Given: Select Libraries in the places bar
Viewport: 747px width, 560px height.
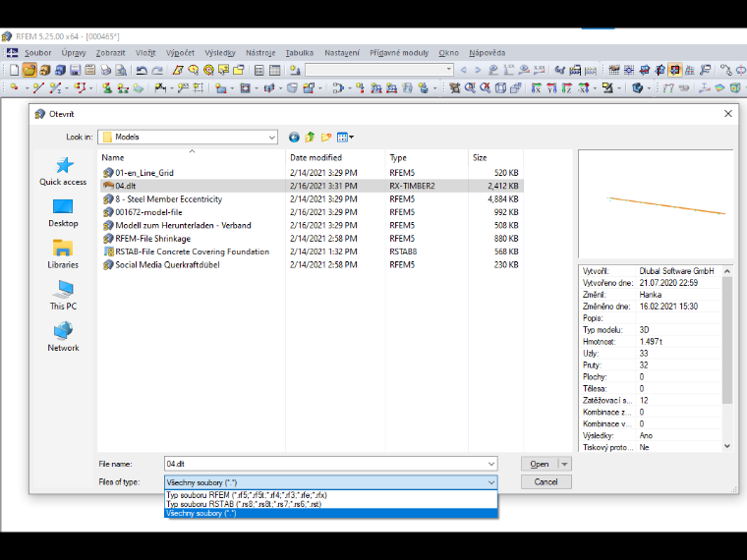Looking at the screenshot, I should tap(63, 254).
